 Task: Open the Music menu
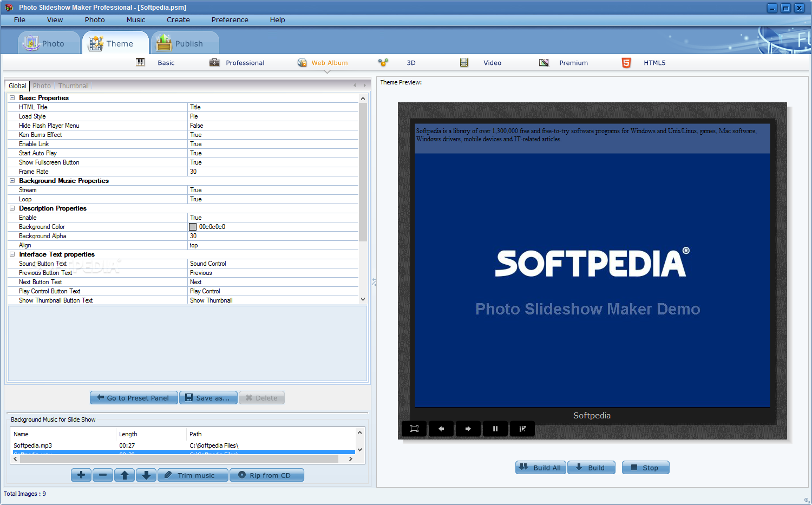pos(136,19)
